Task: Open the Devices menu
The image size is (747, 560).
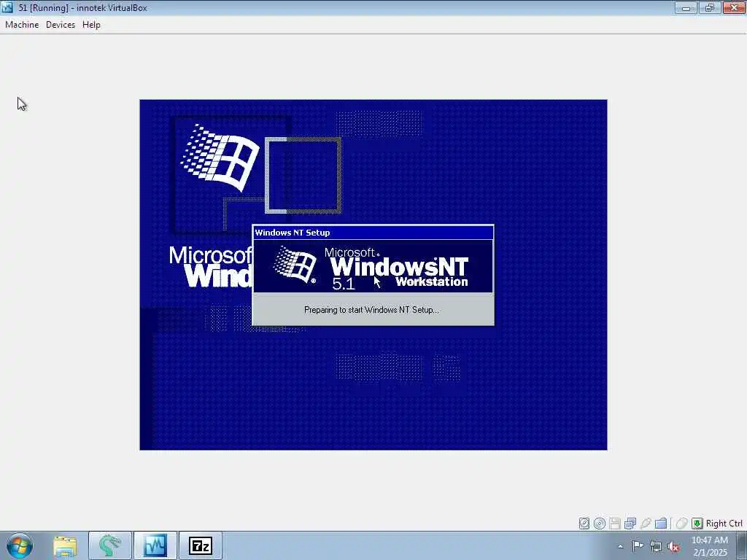Action: [x=61, y=25]
